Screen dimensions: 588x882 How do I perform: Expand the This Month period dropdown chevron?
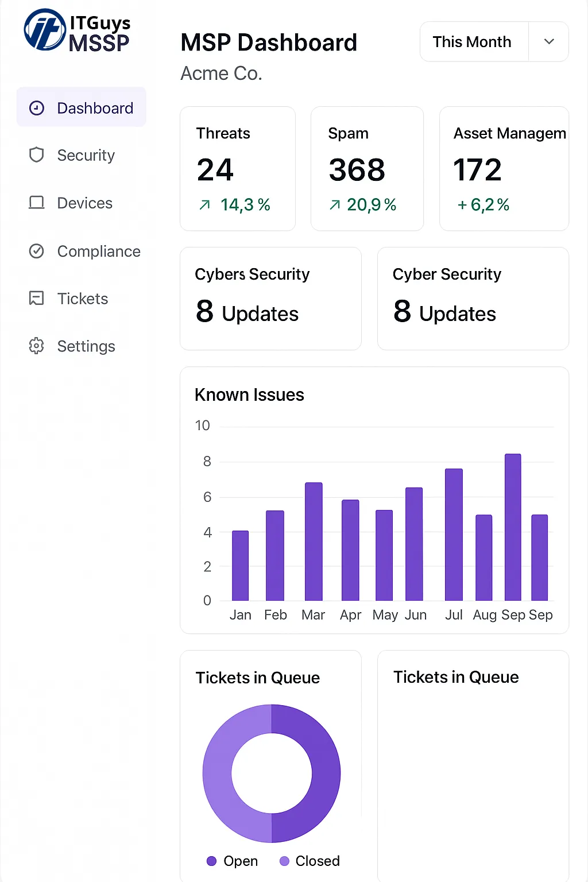549,42
